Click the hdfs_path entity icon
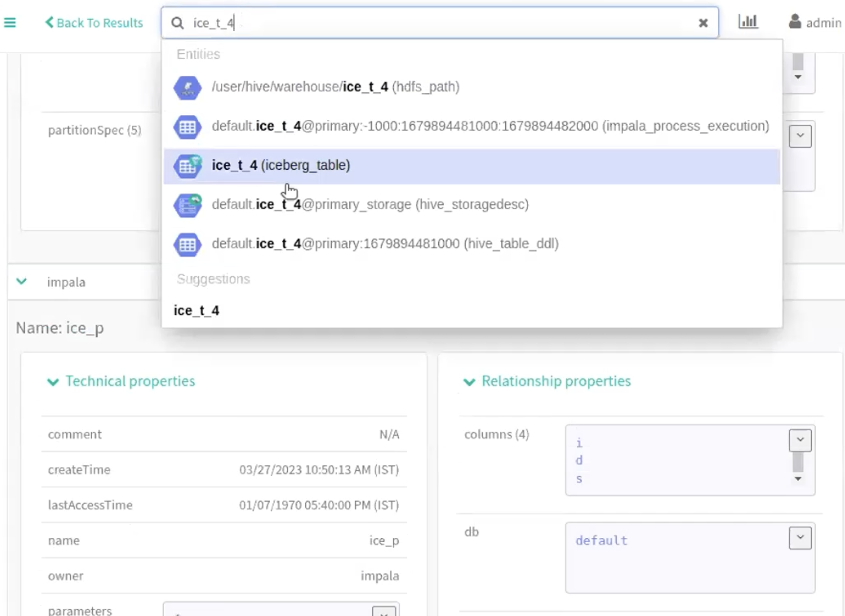 (x=187, y=88)
